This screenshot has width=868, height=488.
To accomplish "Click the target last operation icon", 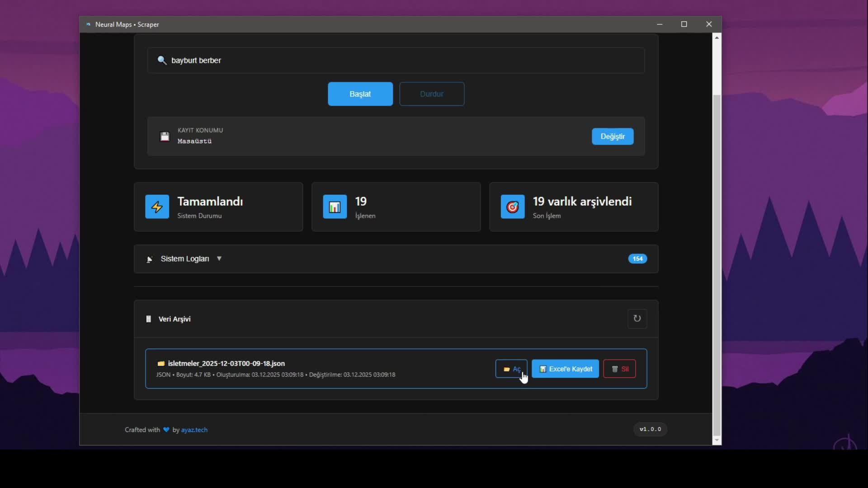I will click(x=512, y=206).
